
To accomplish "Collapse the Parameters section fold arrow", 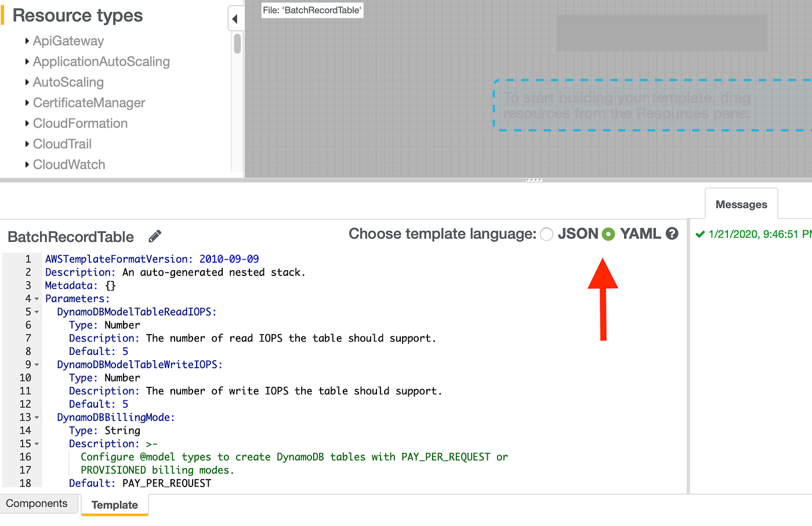I will point(36,298).
